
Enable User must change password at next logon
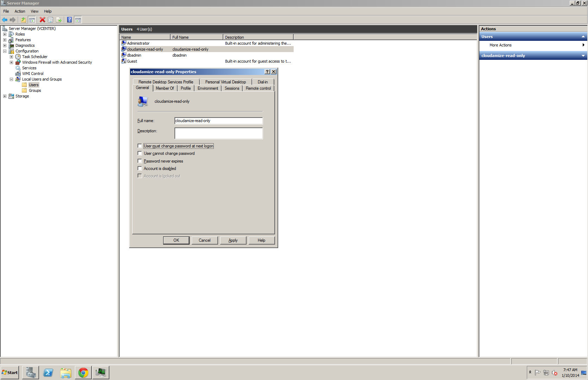click(x=140, y=146)
